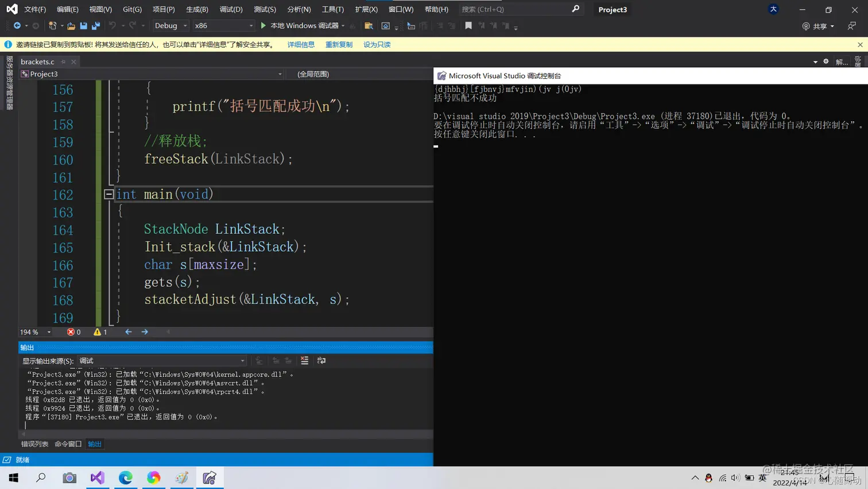The image size is (868, 489).
Task: Save brackets.c with the single disk icon
Action: point(83,26)
